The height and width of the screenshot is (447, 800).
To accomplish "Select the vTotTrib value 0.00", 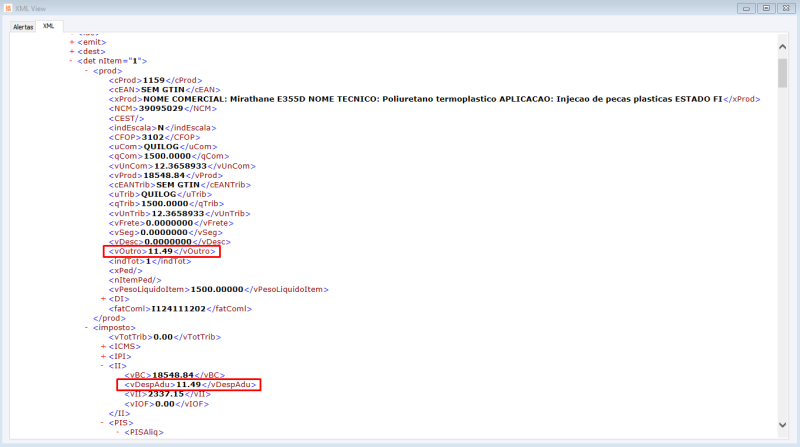I will coord(163,337).
